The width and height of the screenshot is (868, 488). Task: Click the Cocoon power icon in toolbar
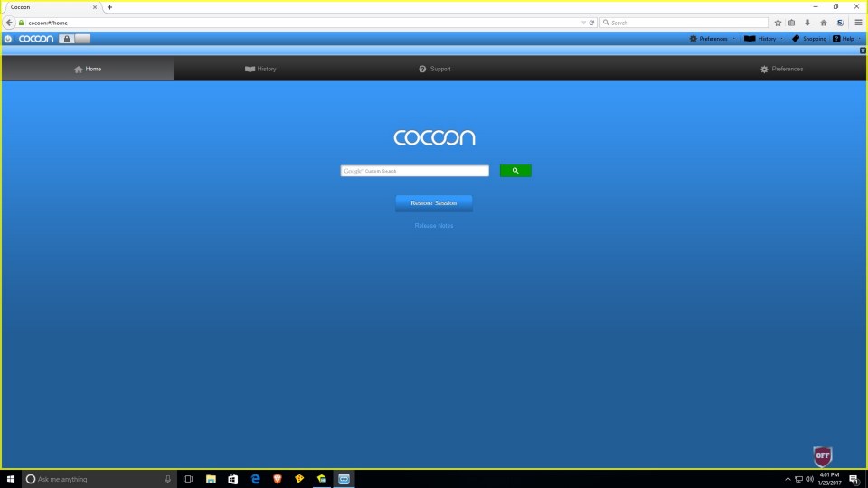click(x=8, y=39)
